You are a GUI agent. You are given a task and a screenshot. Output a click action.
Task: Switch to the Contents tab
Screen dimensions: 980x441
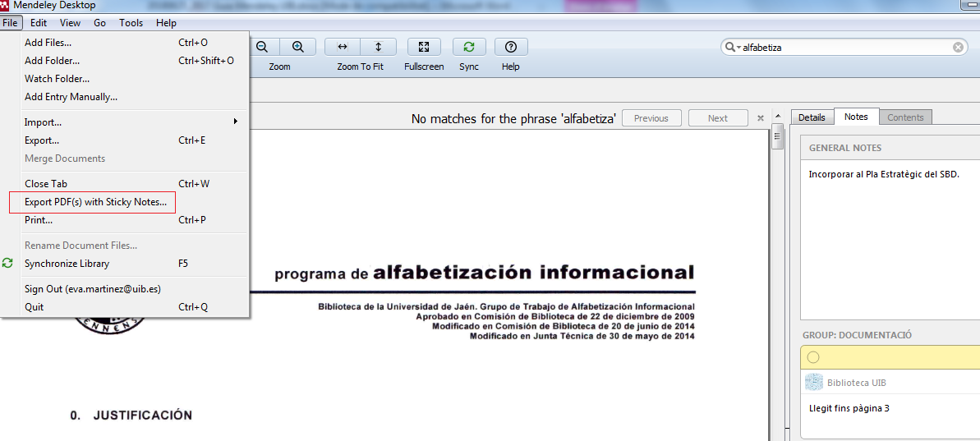point(905,117)
